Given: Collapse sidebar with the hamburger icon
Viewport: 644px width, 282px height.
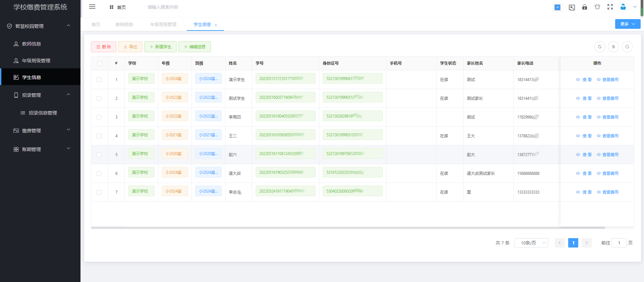Looking at the screenshot, I should coord(92,7).
